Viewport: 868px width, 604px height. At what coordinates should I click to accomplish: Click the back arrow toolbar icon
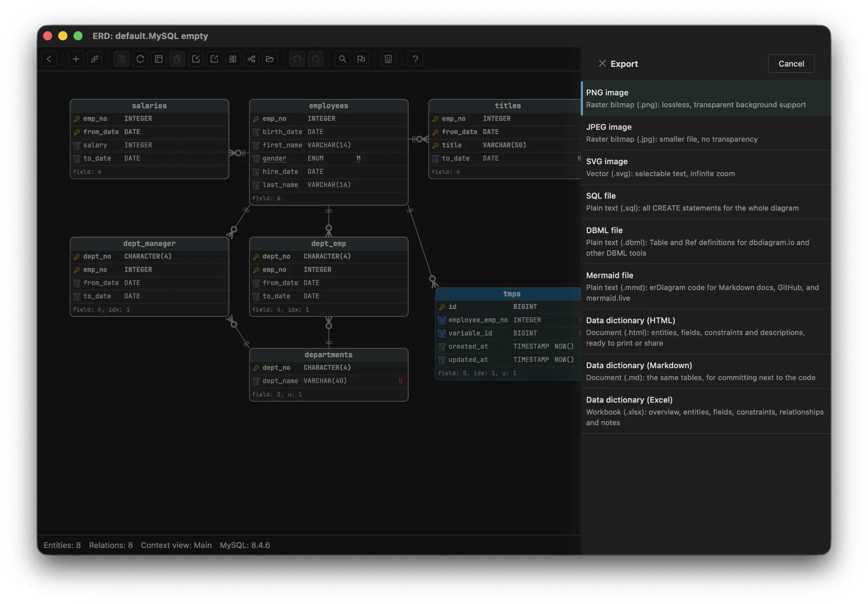[49, 59]
